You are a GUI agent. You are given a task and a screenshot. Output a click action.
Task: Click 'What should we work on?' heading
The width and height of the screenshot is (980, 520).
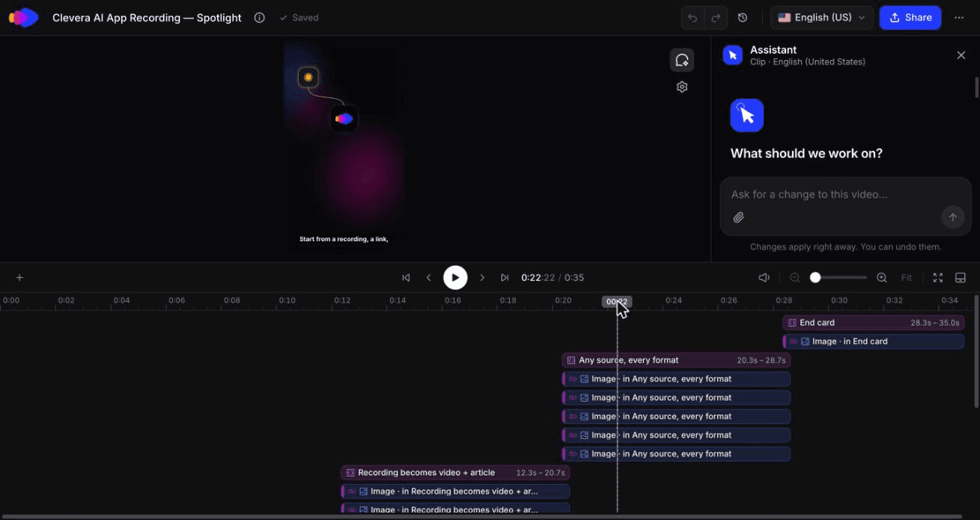pos(806,154)
